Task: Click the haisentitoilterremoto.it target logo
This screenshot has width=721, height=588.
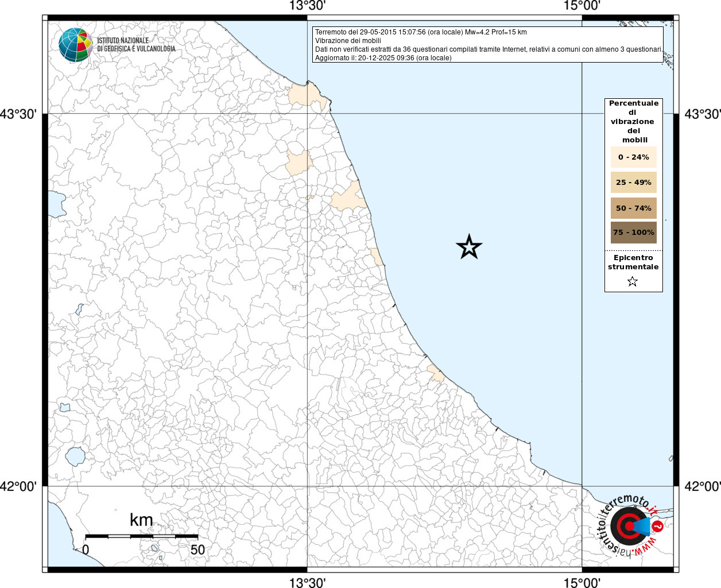Action: coord(630,526)
